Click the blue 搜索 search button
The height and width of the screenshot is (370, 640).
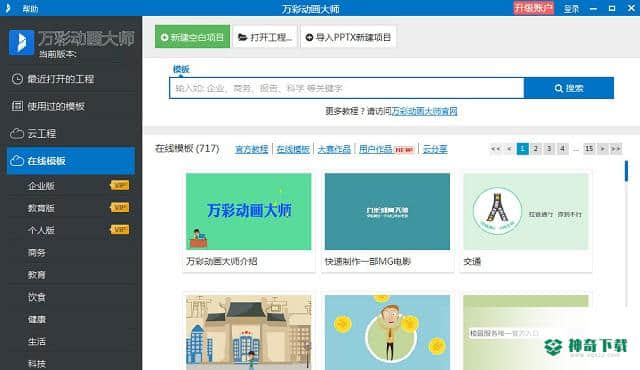click(569, 88)
